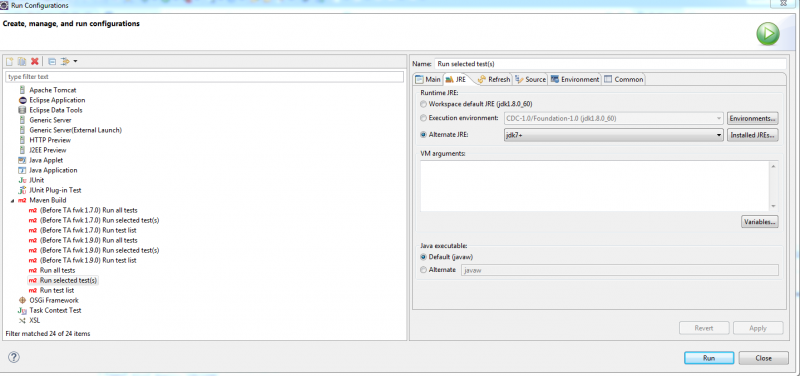Click the Task Context Test icon
The height and width of the screenshot is (376, 800).
22,310
